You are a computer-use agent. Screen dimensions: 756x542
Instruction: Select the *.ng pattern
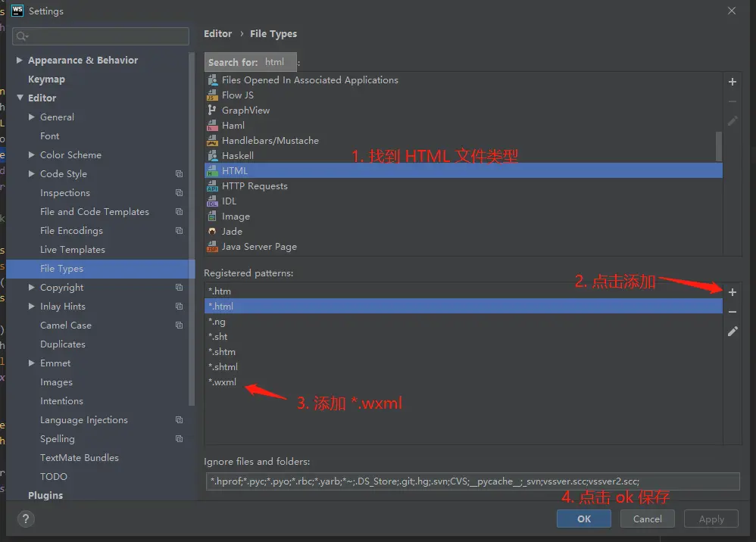(464, 322)
